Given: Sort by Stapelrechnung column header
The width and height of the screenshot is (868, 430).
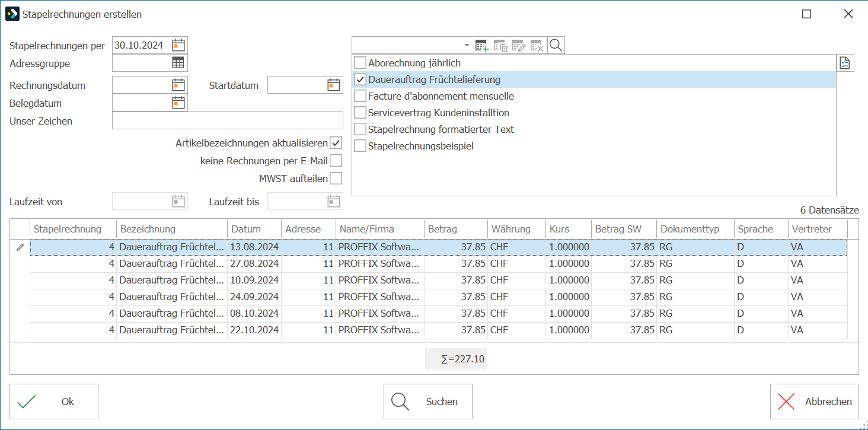Looking at the screenshot, I should (x=74, y=229).
